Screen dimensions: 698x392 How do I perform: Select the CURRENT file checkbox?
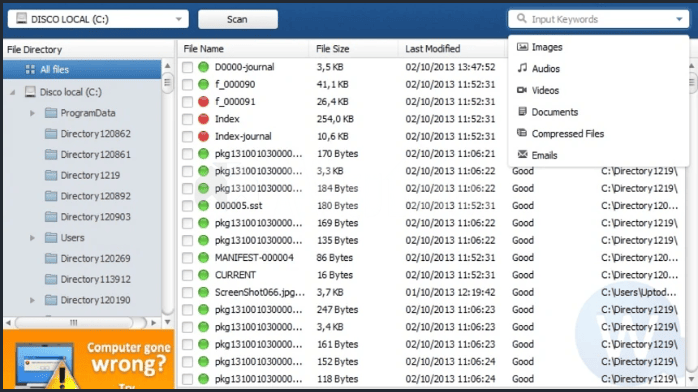(187, 275)
